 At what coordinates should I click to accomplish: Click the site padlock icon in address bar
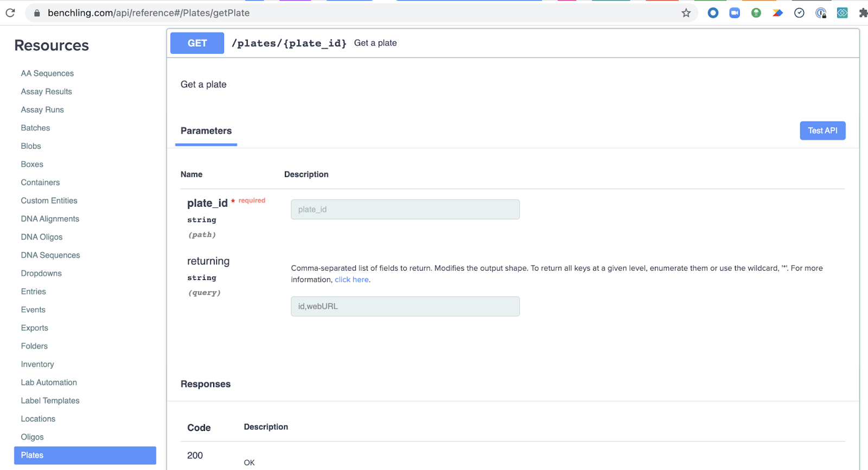37,13
